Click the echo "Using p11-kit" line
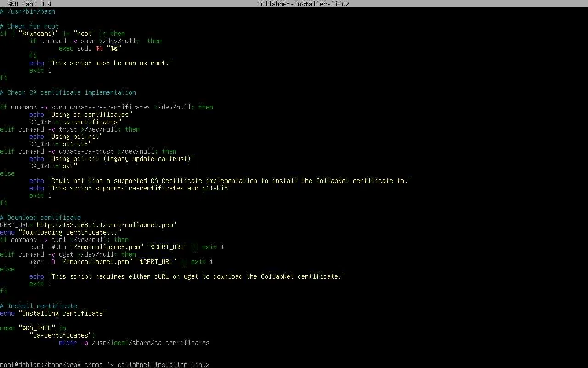The height and width of the screenshot is (368, 588). (66, 137)
